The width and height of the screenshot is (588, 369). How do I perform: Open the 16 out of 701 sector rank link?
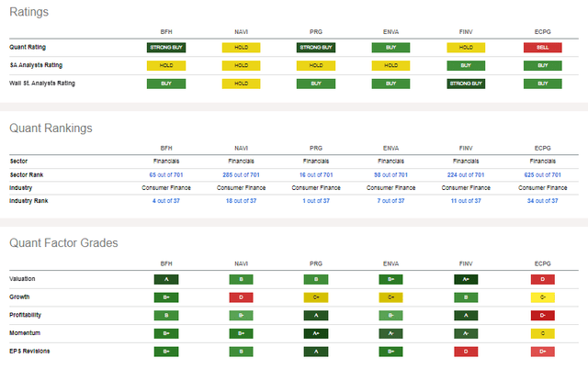click(316, 175)
